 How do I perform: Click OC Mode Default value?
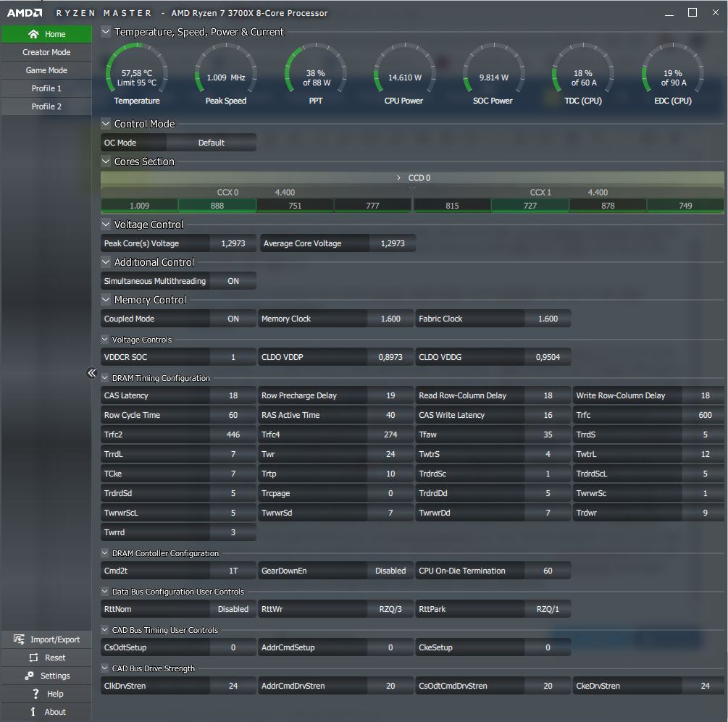(x=212, y=143)
